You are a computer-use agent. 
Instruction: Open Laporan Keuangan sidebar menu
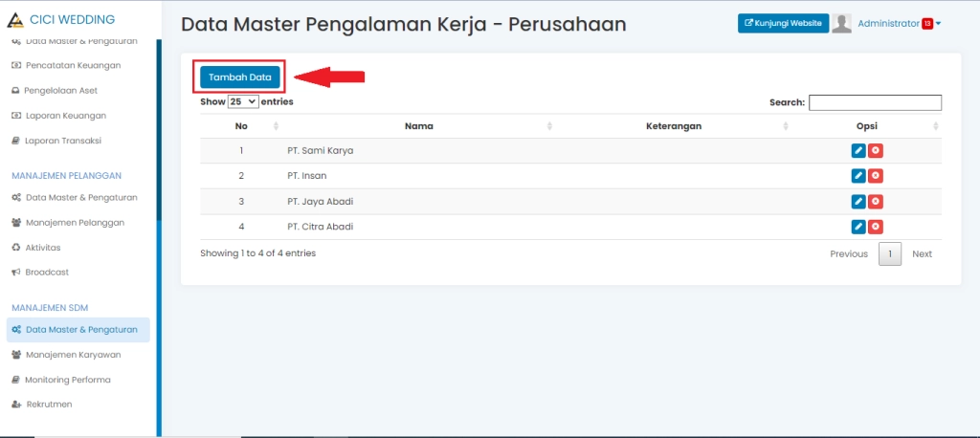pos(59,116)
